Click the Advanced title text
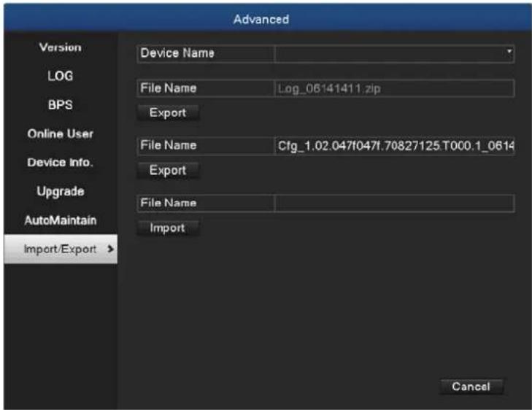532x410 pixels. [261, 19]
